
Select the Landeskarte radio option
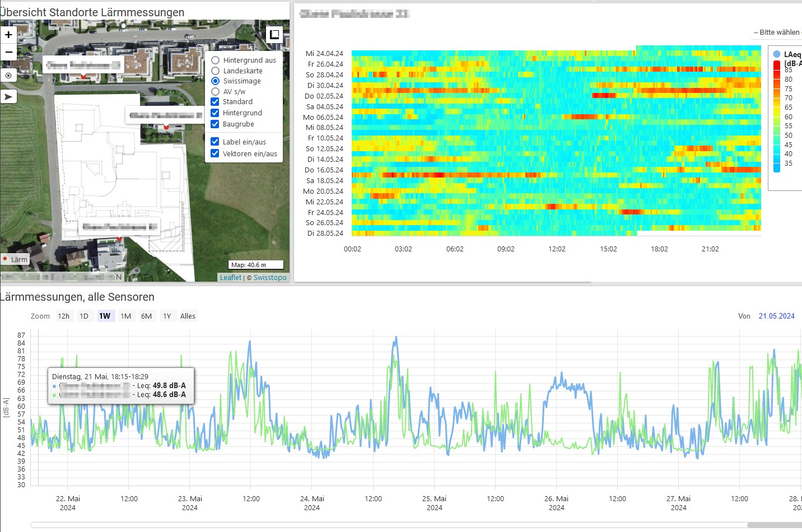[x=215, y=71]
